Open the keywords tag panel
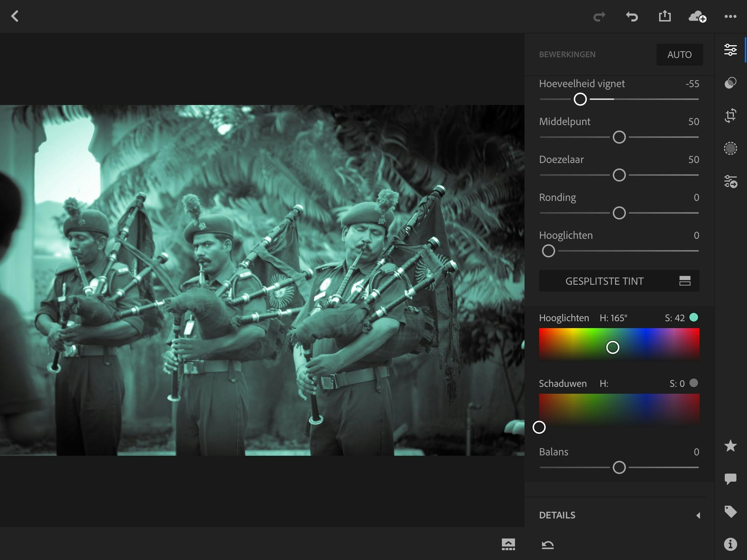The image size is (747, 560). coord(730,511)
